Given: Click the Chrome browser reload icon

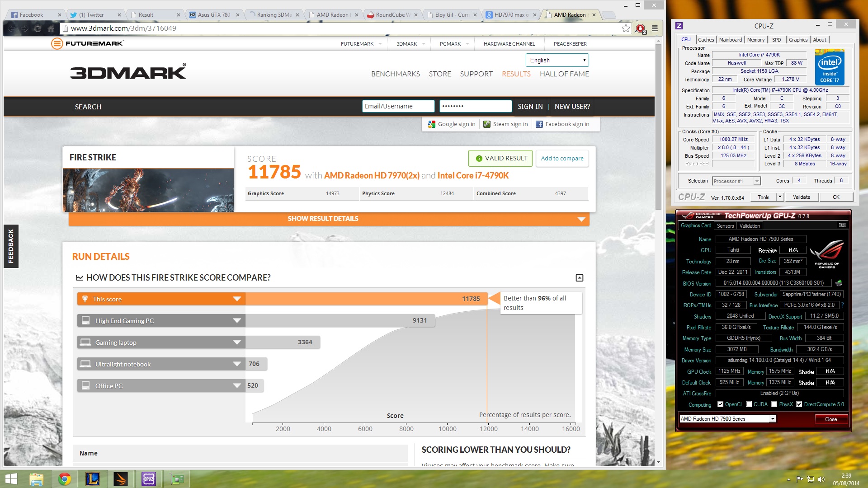Looking at the screenshot, I should click(38, 28).
